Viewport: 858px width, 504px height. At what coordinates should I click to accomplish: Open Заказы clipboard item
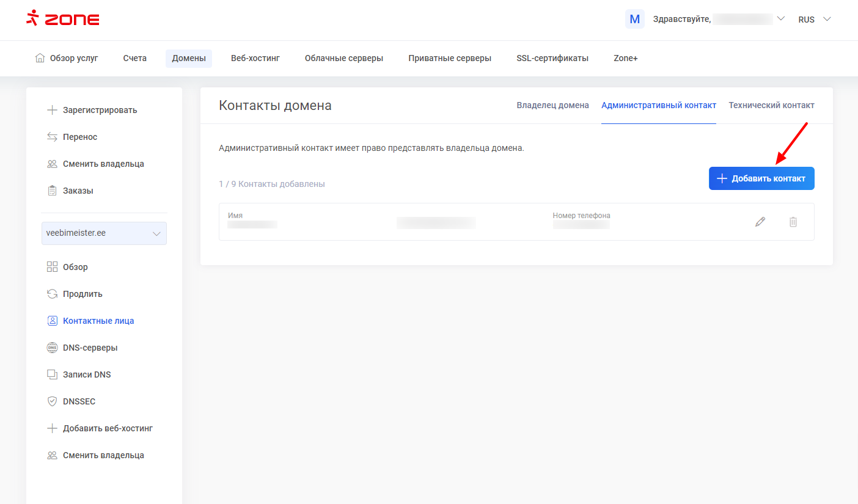pyautogui.click(x=78, y=191)
